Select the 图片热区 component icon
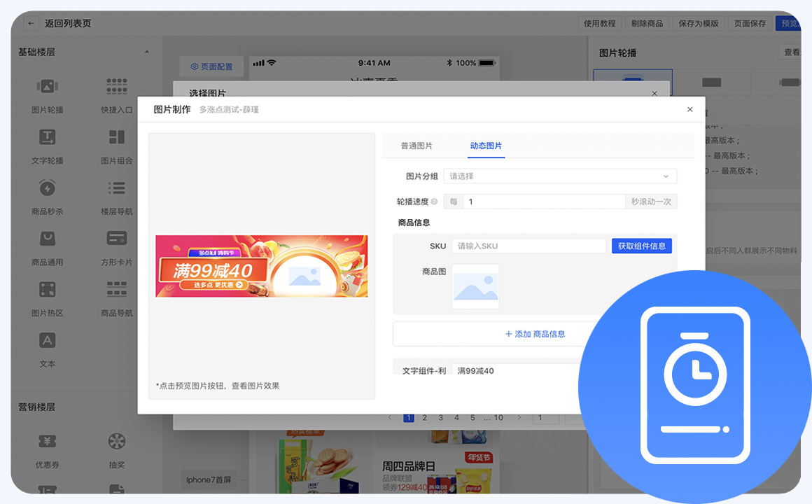 (x=47, y=289)
